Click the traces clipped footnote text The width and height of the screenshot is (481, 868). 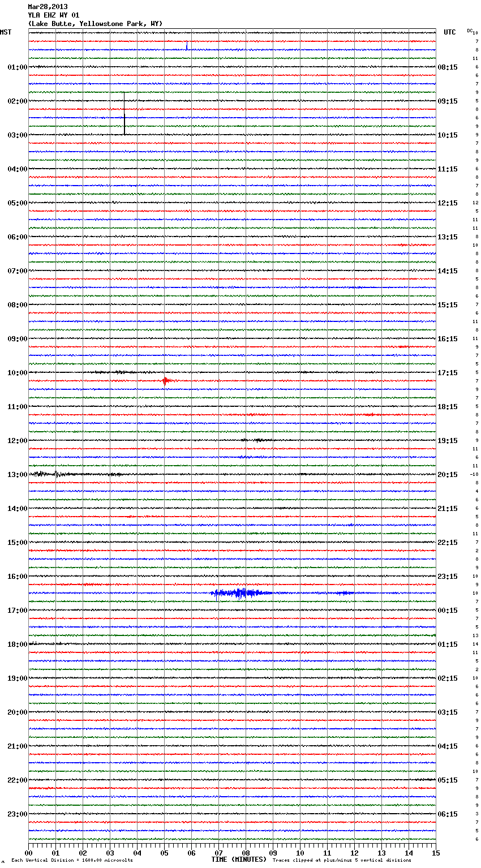(342, 861)
